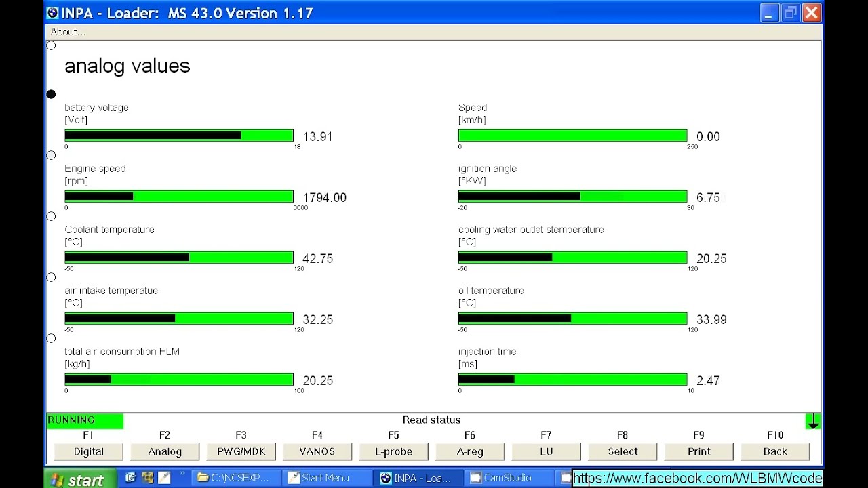Switch to INPA - Loader taskbar item
Screen dimensions: 868x488
pos(418,478)
